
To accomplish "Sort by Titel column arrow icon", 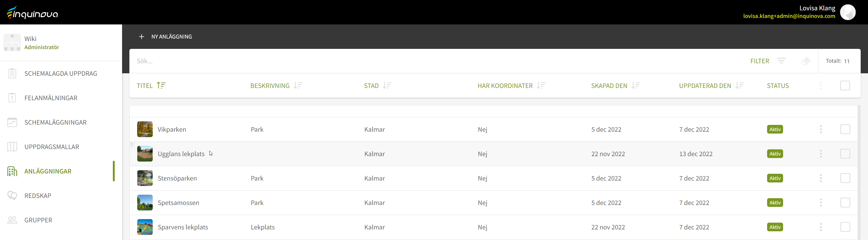I will click(161, 86).
